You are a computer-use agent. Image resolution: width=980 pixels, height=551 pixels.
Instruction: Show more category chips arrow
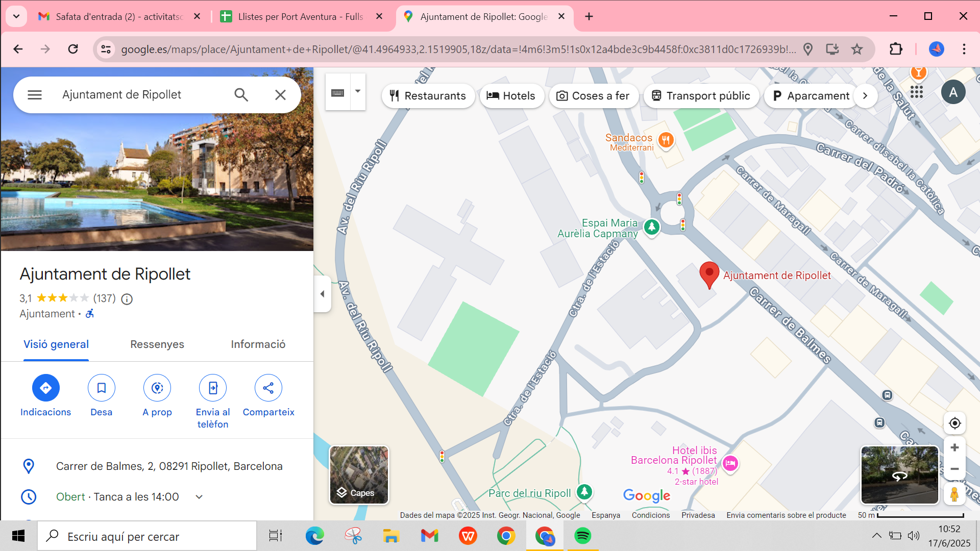[x=865, y=96]
